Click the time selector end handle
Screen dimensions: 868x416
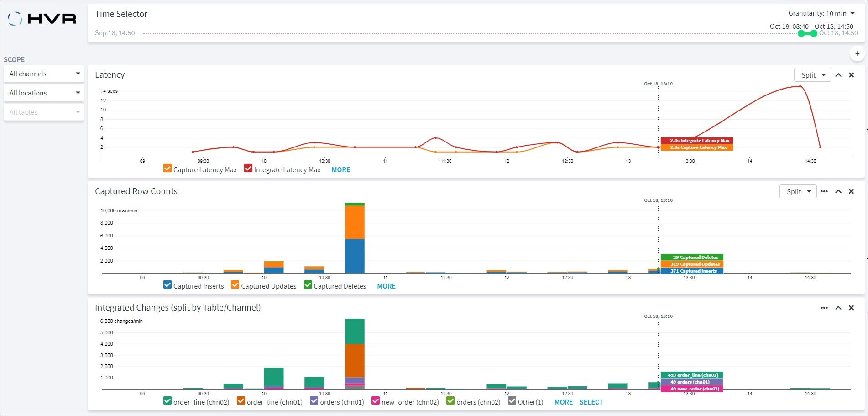pyautogui.click(x=814, y=33)
